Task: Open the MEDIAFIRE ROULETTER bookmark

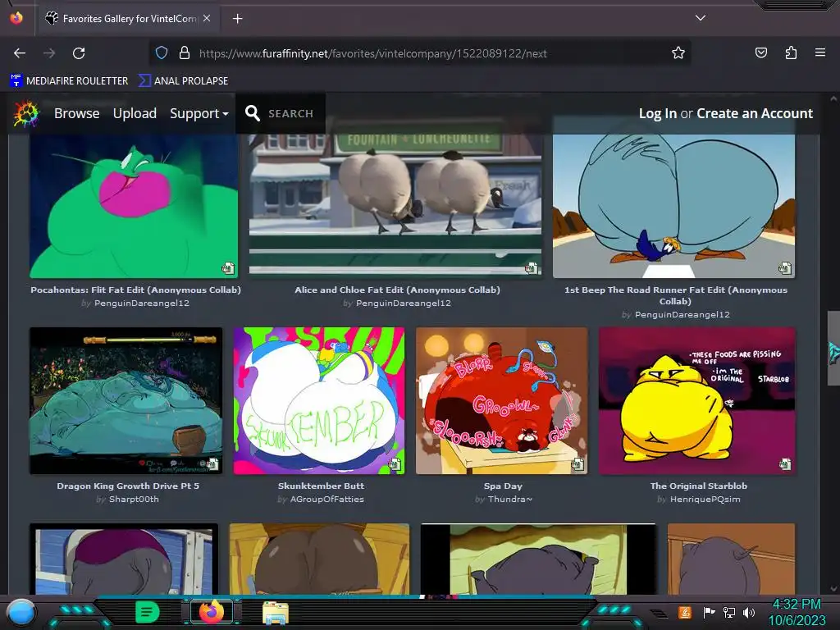Action: click(69, 81)
